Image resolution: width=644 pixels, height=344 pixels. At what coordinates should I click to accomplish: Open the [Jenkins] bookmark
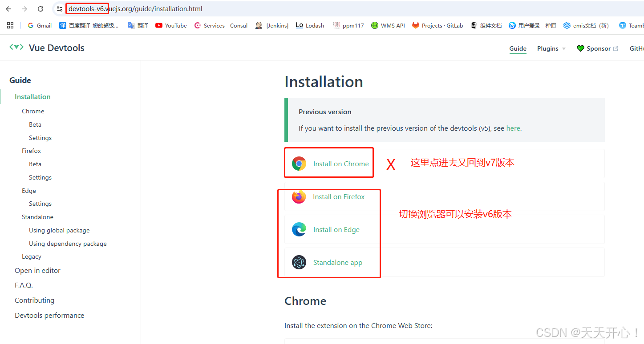[272, 25]
